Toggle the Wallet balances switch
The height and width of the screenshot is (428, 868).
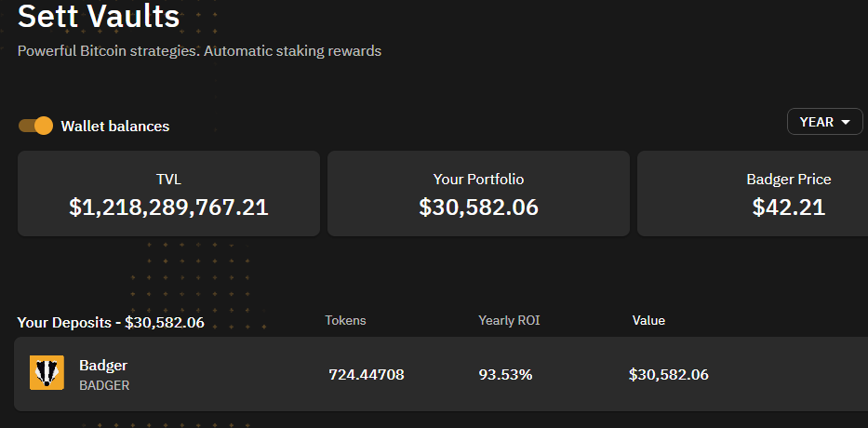(35, 126)
